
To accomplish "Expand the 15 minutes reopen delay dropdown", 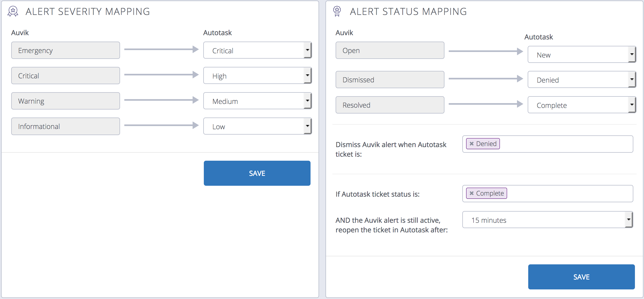I will (x=548, y=220).
